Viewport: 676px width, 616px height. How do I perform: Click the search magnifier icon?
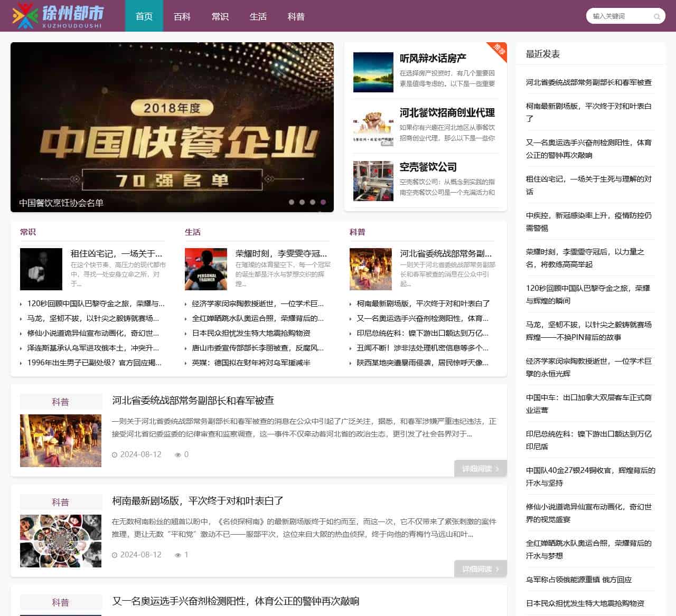click(x=657, y=16)
